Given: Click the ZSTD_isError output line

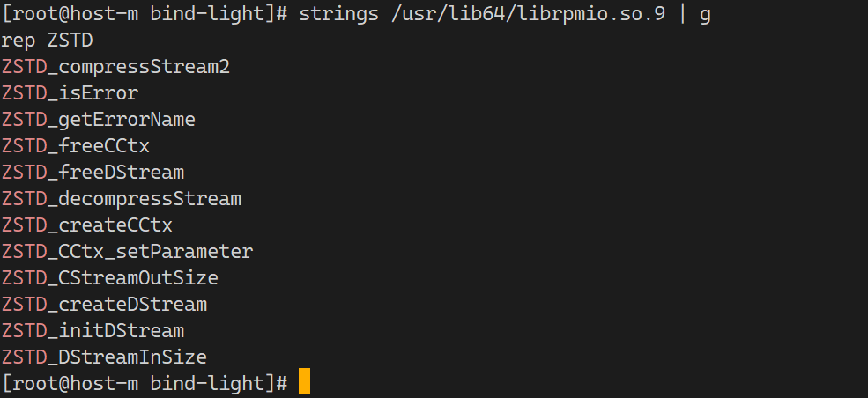Looking at the screenshot, I should pyautogui.click(x=70, y=93).
